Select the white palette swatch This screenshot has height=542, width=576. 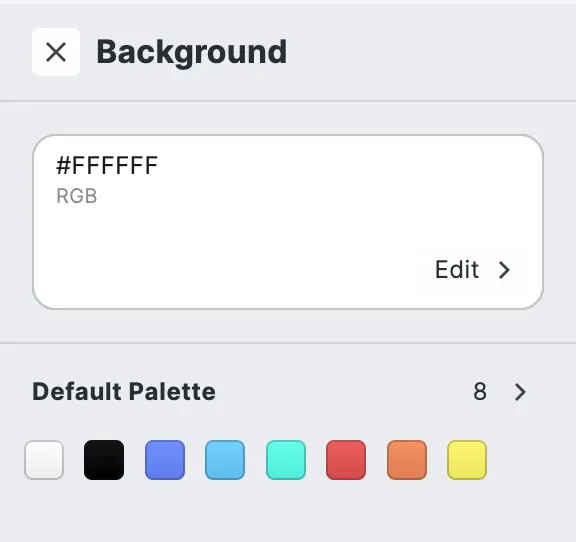pos(44,460)
